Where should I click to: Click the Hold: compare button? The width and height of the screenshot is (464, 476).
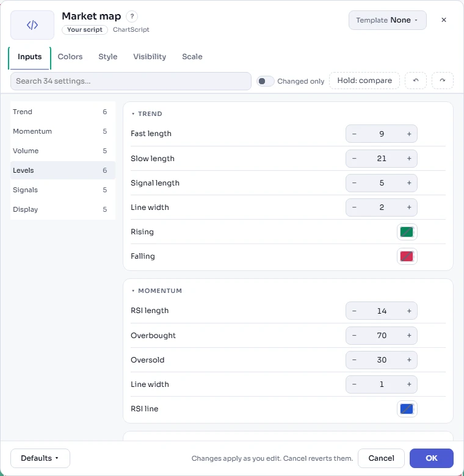point(364,81)
